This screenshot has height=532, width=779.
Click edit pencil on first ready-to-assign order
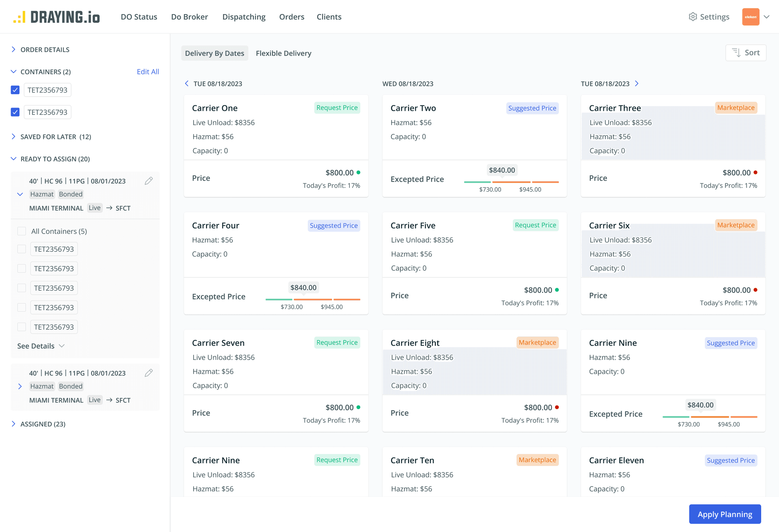[148, 181]
